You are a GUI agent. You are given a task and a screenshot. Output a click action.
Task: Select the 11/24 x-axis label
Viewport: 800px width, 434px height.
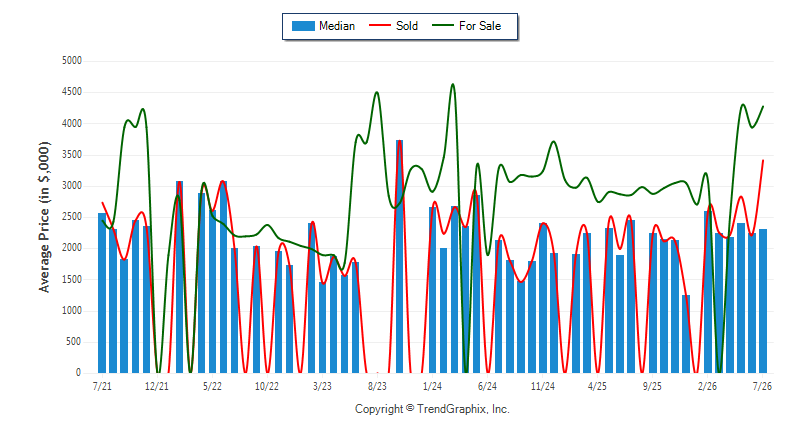click(x=542, y=386)
